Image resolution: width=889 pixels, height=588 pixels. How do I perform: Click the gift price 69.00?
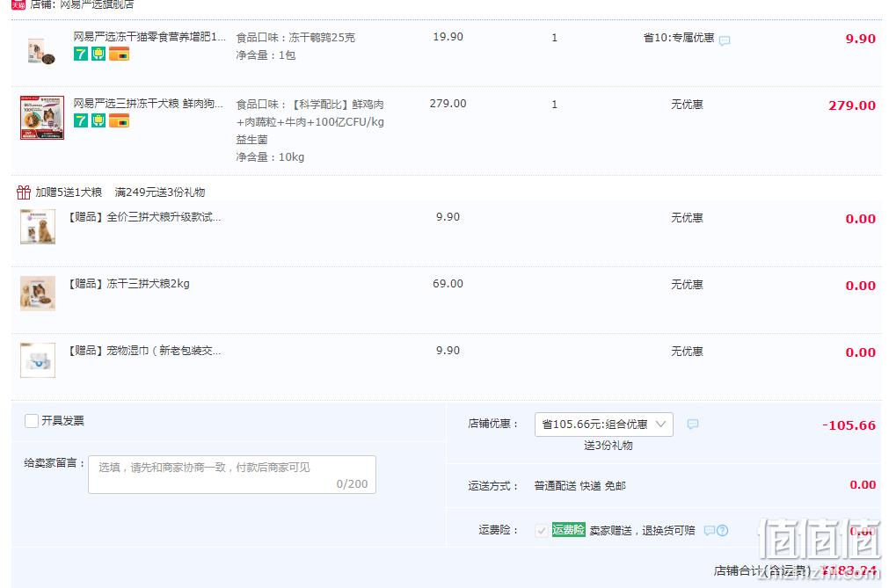pyautogui.click(x=448, y=284)
